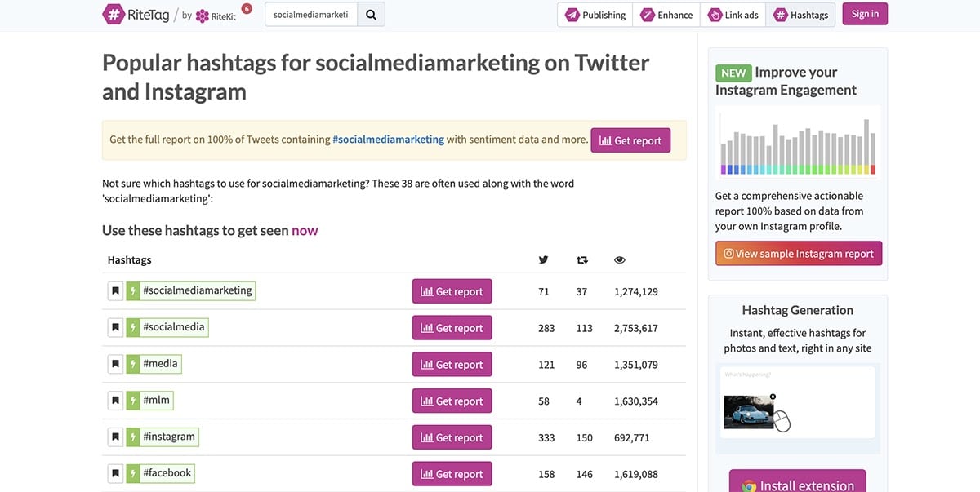980x492 pixels.
Task: Open the #socialmediamarketing link in the yellow banner
Action: tap(388, 140)
